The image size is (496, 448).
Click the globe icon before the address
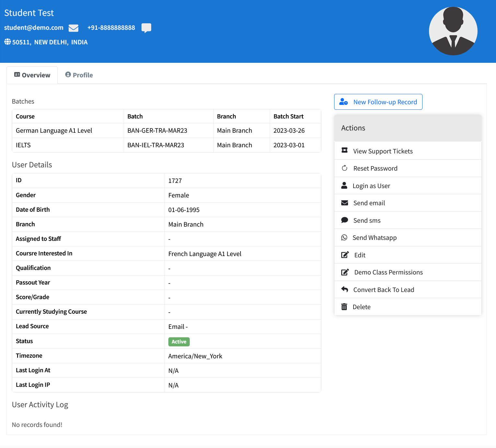click(7, 42)
